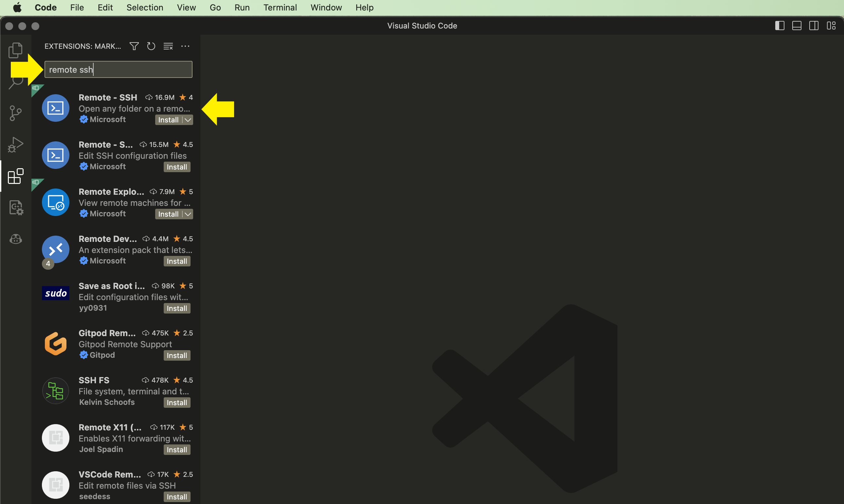The width and height of the screenshot is (844, 504).
Task: Open the Window menu
Action: [x=326, y=8]
